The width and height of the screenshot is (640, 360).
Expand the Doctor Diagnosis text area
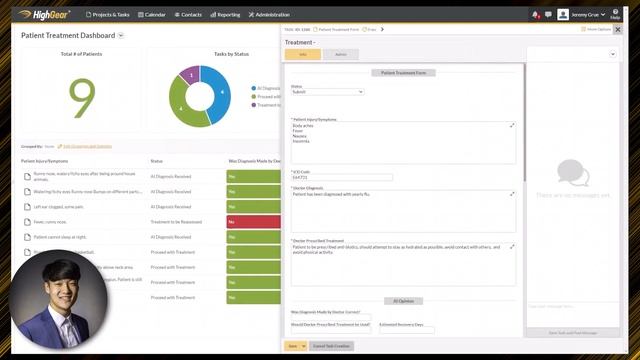(x=512, y=194)
